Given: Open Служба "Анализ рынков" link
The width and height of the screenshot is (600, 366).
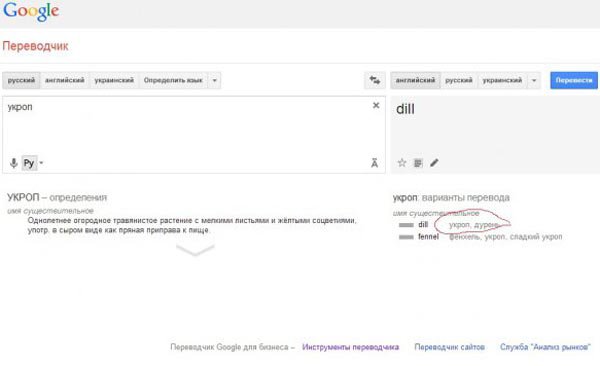Looking at the screenshot, I should point(545,347).
